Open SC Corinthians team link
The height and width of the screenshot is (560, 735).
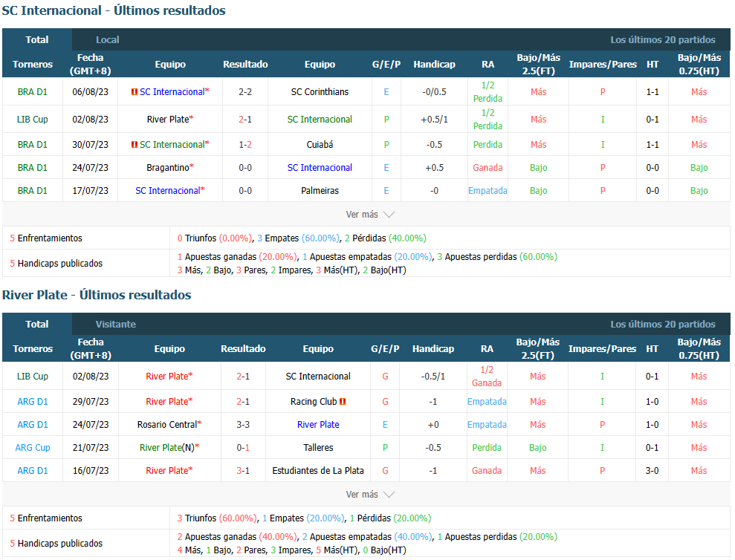(x=320, y=92)
